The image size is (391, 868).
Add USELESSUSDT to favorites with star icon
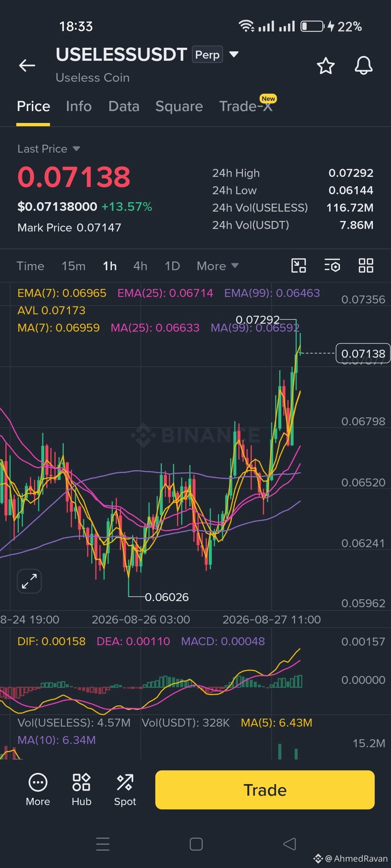click(325, 65)
